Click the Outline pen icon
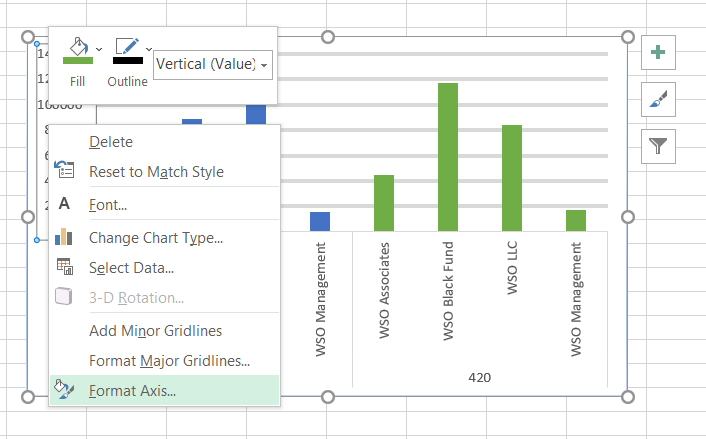The width and height of the screenshot is (706, 439). tap(127, 47)
